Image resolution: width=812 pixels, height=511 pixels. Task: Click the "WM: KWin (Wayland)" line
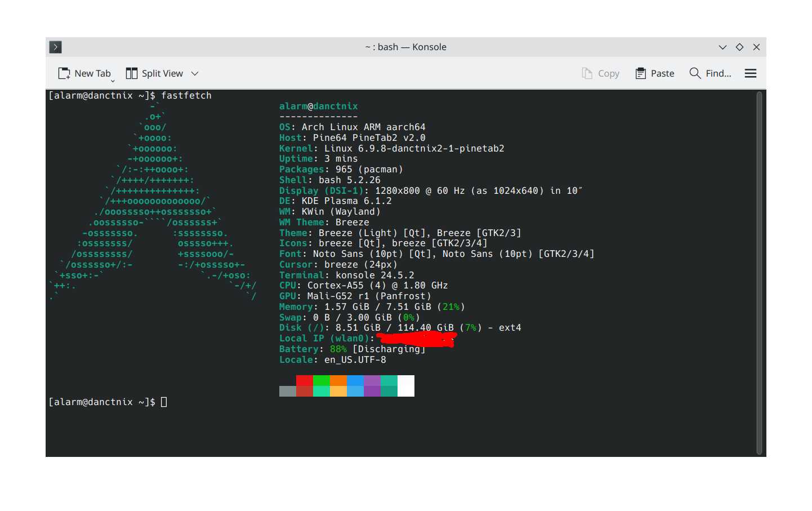330,212
